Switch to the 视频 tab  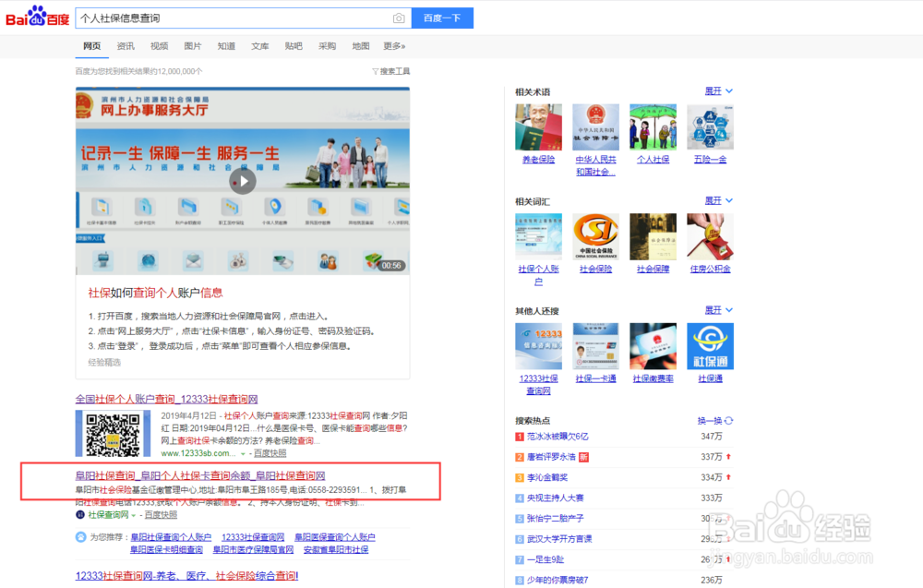[159, 46]
